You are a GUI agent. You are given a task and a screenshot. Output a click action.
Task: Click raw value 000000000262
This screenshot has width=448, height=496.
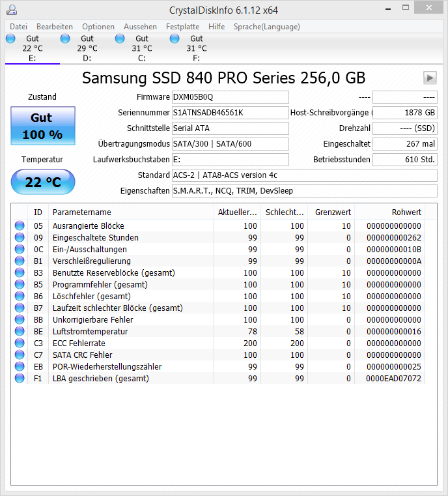coord(394,237)
